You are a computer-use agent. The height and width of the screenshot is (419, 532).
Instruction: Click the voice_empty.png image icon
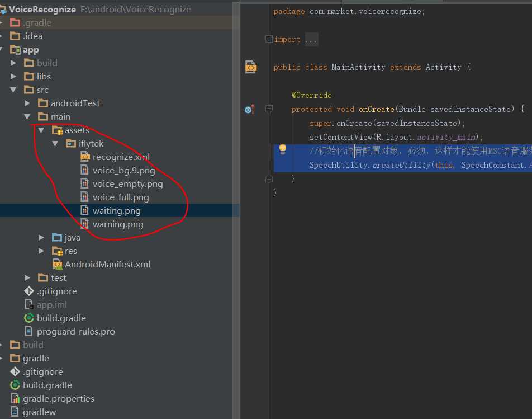coord(85,183)
